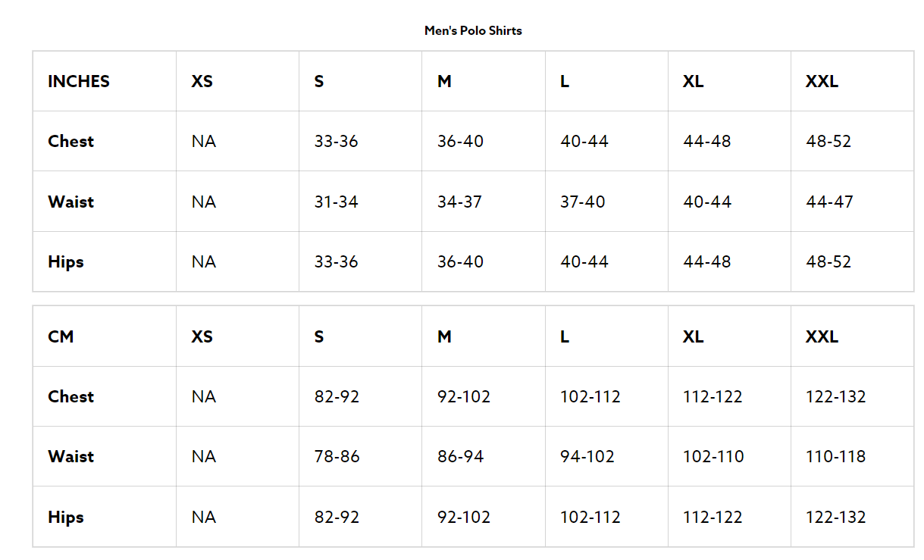The width and height of the screenshot is (924, 560).
Task: Click the 86-94 waist value in CM
Action: point(460,456)
